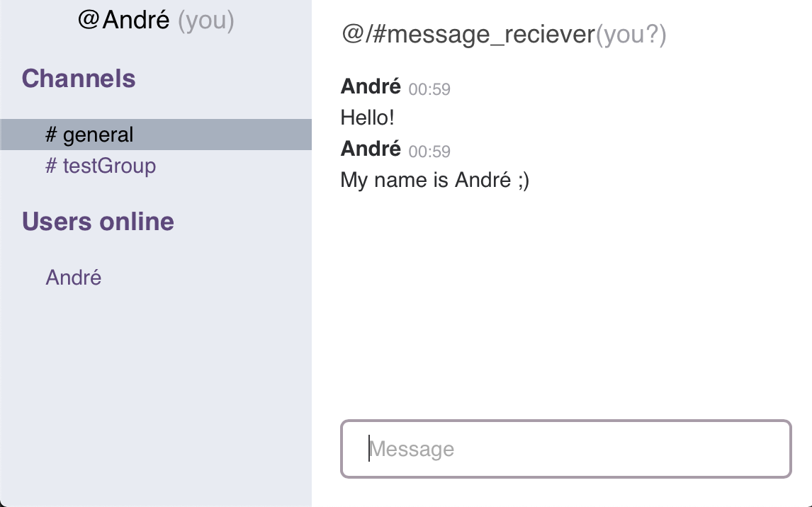Click the hash symbol before testGroup
This screenshot has width=812, height=507.
point(51,166)
